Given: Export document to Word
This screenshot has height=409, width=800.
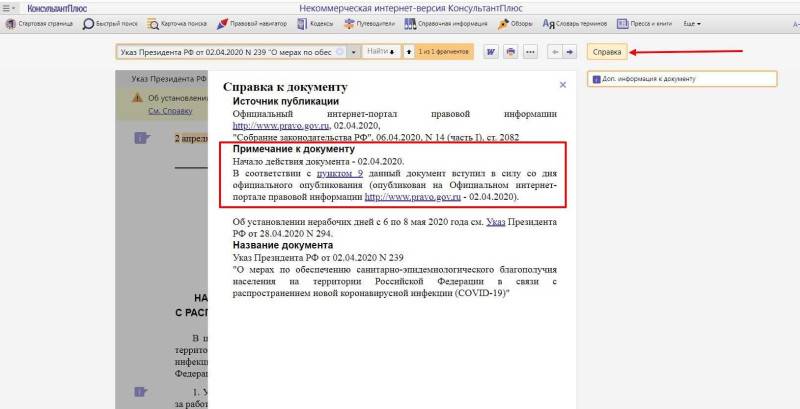Looking at the screenshot, I should coord(491,51).
